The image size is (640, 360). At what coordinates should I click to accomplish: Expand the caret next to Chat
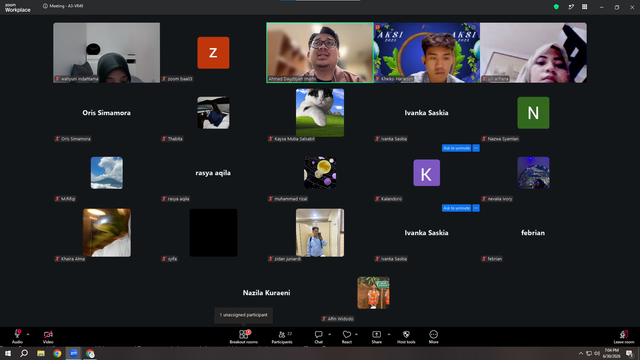(329, 334)
